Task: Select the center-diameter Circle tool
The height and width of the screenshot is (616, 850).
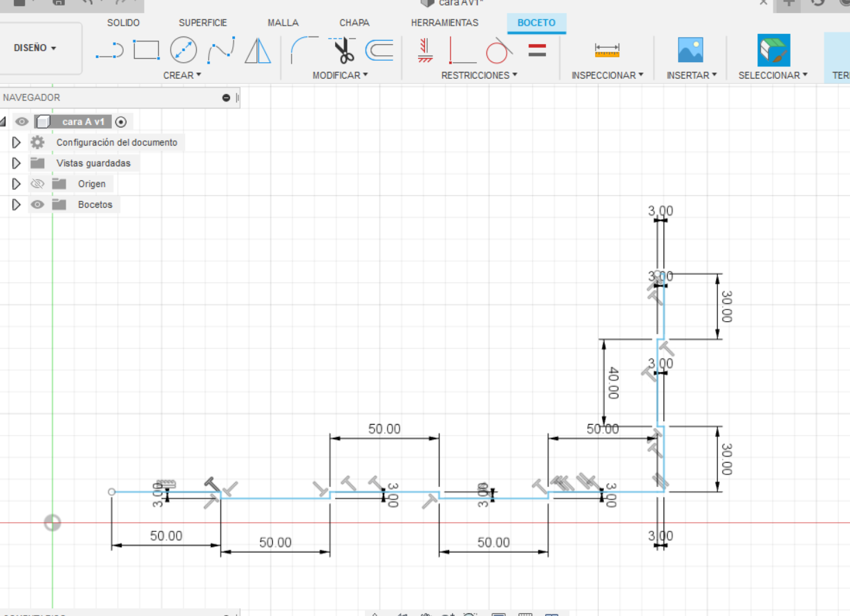Action: [183, 50]
